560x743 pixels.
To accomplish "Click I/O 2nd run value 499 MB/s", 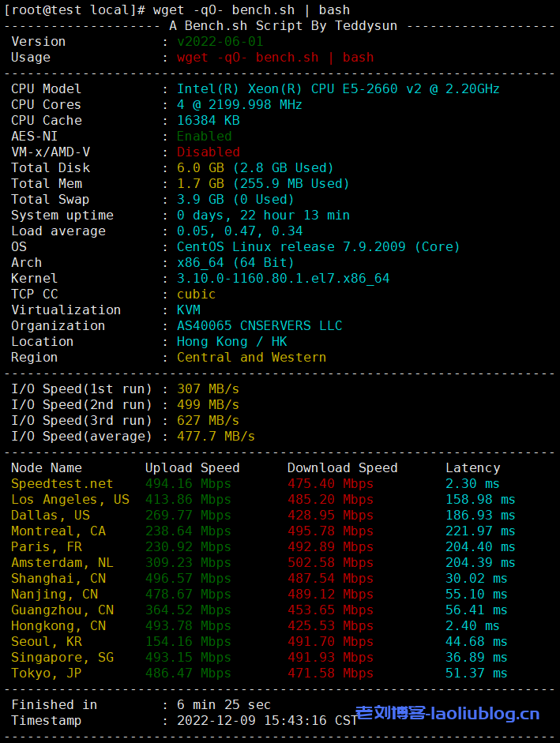I will pyautogui.click(x=209, y=405).
